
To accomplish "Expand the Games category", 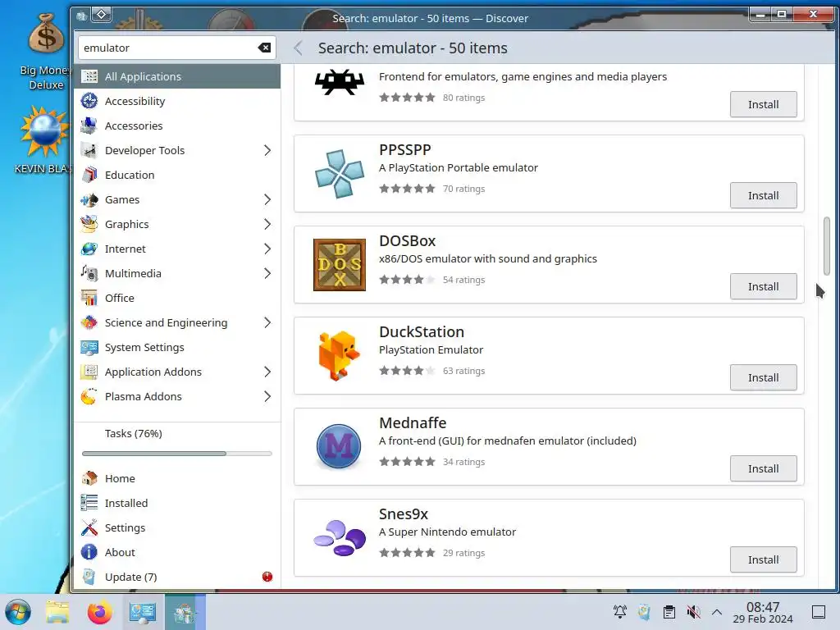I will 267,199.
